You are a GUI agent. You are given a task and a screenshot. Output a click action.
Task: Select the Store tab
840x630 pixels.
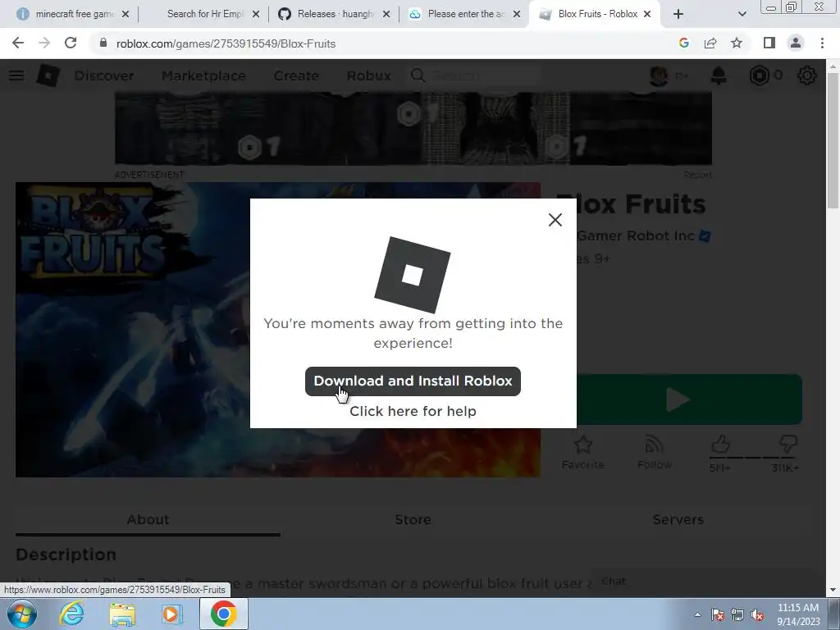click(x=413, y=519)
